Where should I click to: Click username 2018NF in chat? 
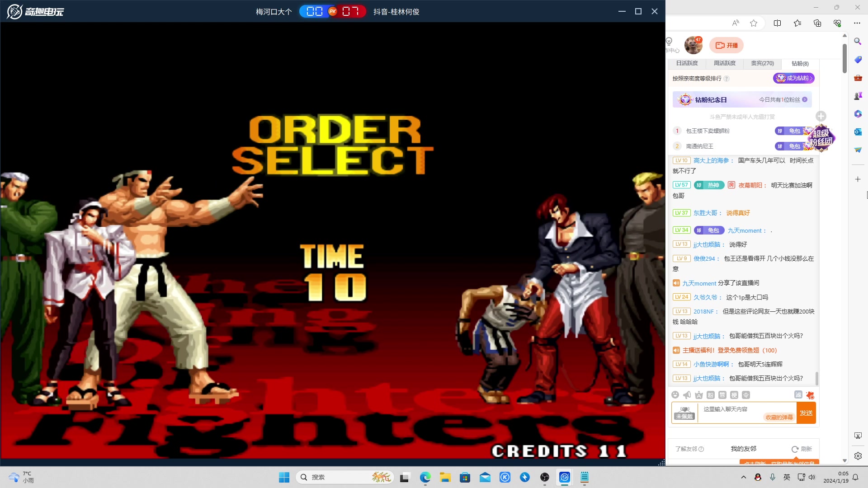coord(703,312)
